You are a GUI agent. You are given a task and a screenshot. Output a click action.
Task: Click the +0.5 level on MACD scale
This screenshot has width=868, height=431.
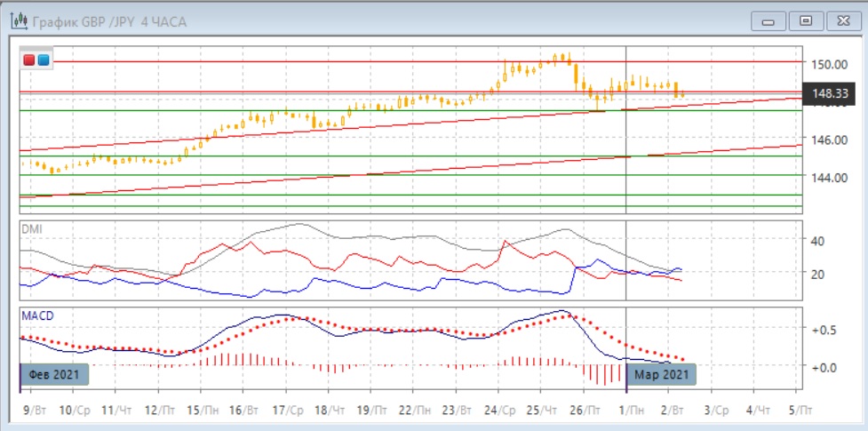pyautogui.click(x=823, y=330)
